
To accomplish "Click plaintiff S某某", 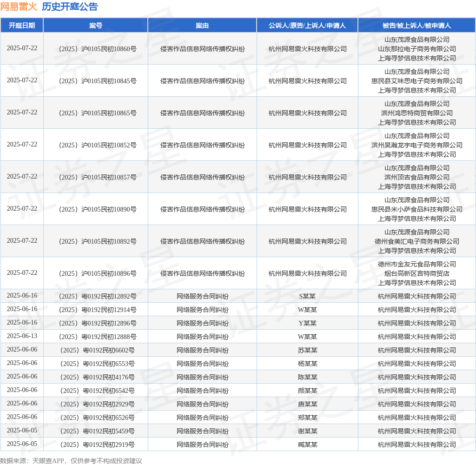I will coord(307,296).
